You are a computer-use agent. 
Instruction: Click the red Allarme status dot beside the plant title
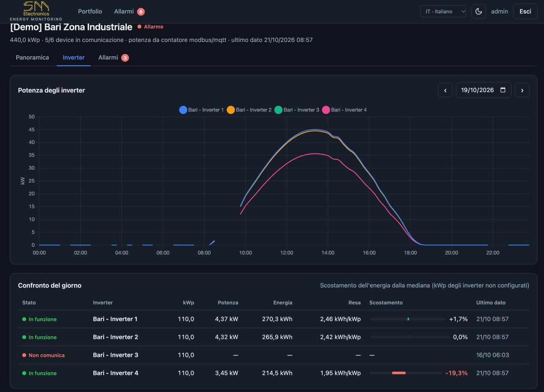click(140, 27)
